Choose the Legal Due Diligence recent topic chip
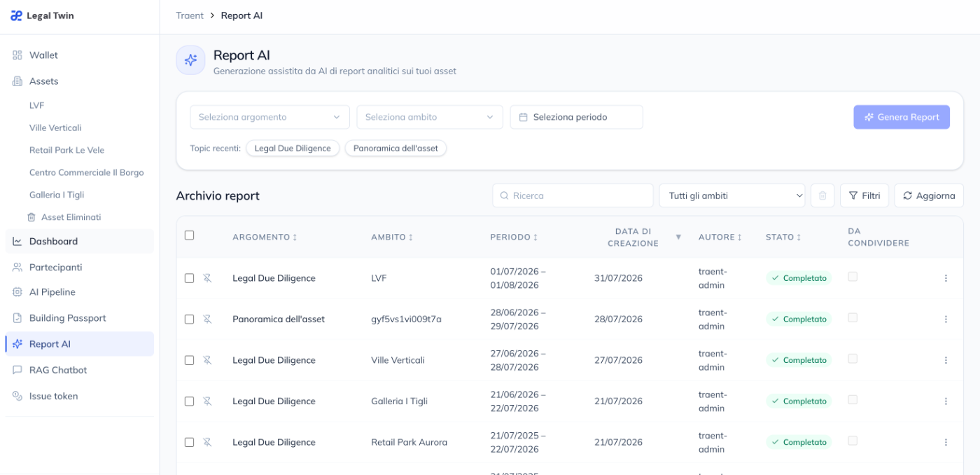This screenshot has height=475, width=980. pyautogui.click(x=293, y=149)
